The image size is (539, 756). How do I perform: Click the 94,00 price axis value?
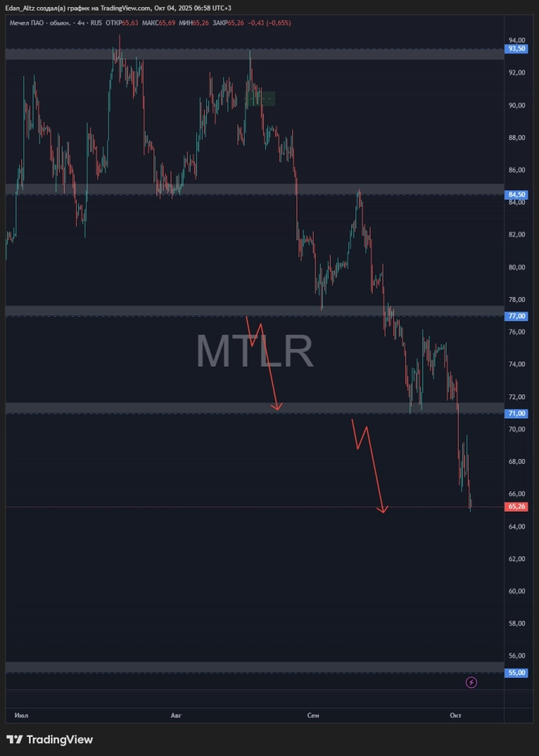(x=517, y=40)
